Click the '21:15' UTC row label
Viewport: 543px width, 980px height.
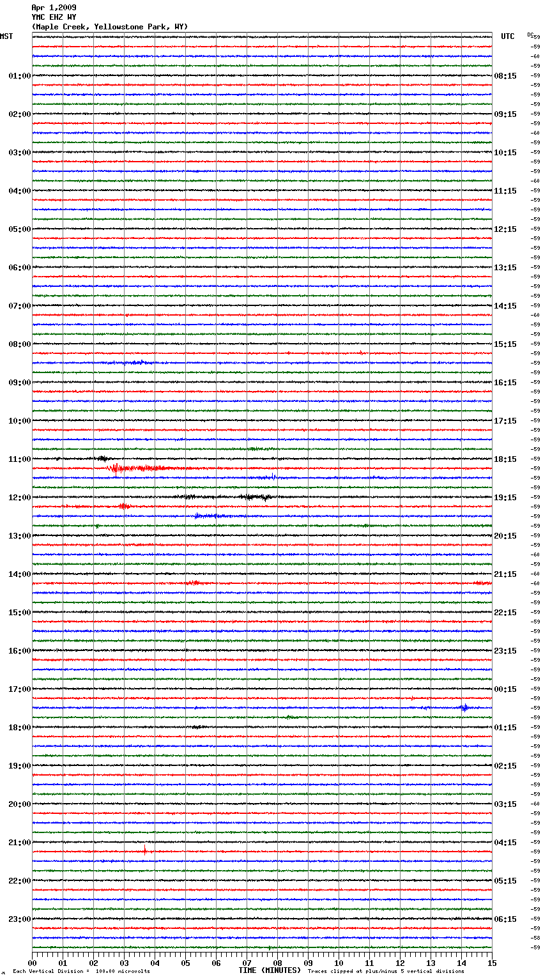(x=505, y=574)
